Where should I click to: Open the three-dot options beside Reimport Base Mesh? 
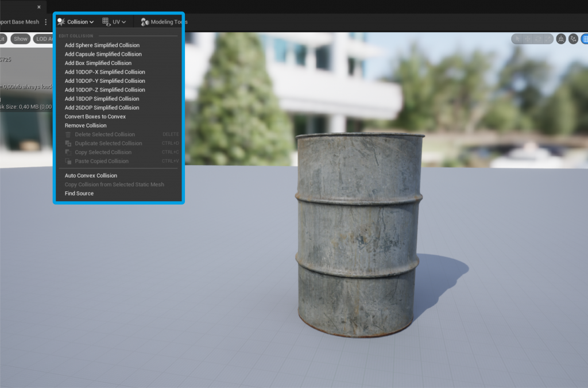[x=46, y=22]
